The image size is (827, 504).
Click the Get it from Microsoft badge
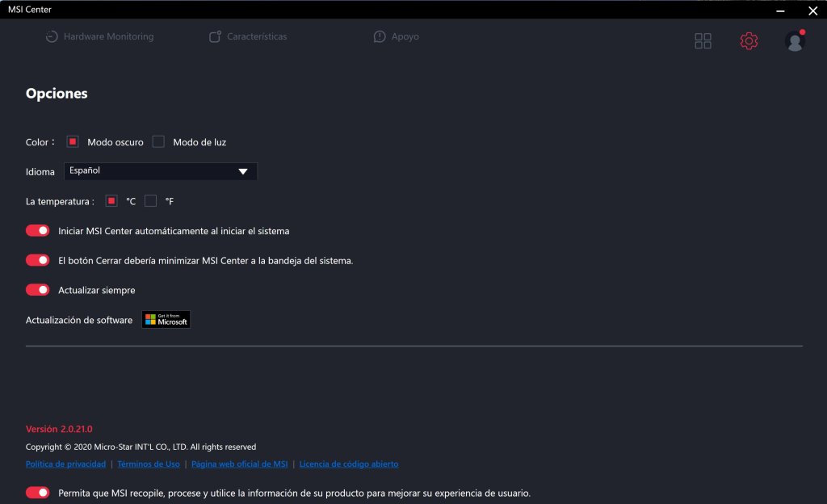pos(166,320)
